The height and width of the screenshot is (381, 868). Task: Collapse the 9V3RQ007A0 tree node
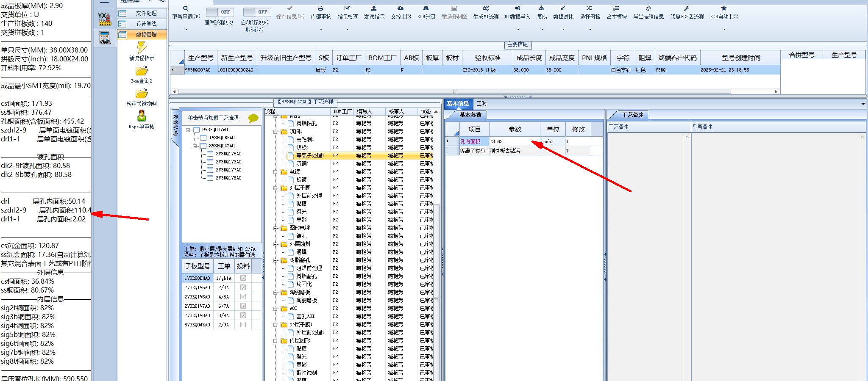(x=188, y=130)
